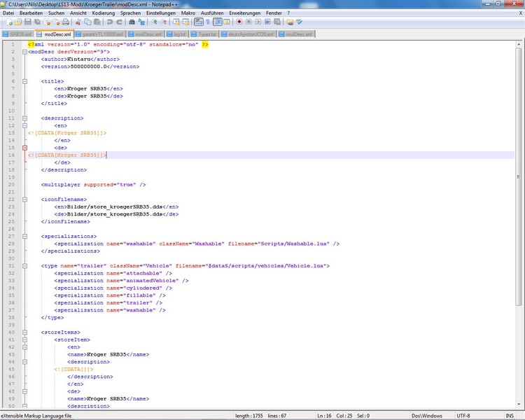Open the Einstellungen menu
The width and height of the screenshot is (525, 420).
161,13
